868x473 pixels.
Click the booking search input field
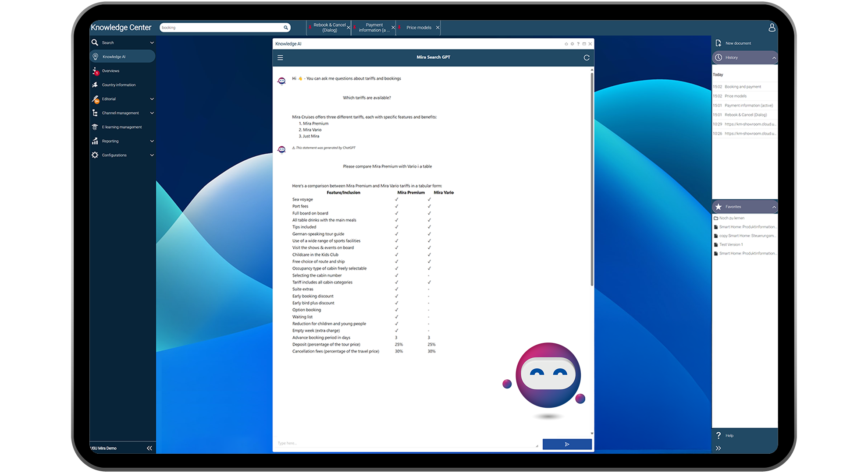pos(223,28)
